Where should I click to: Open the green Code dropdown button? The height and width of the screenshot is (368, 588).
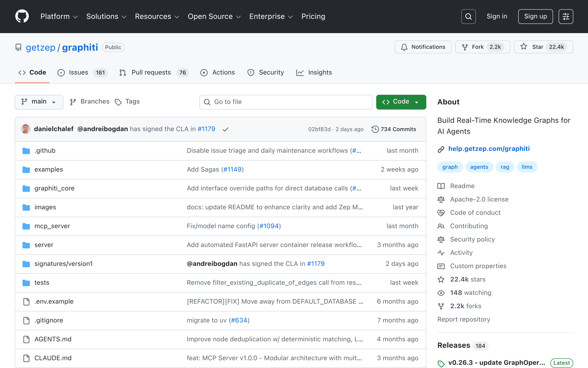click(401, 102)
